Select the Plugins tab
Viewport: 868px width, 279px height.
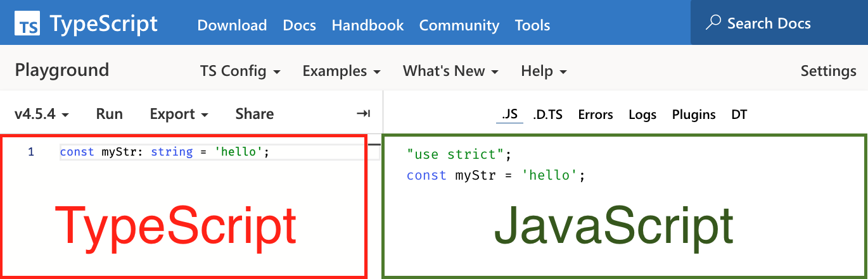tap(694, 115)
